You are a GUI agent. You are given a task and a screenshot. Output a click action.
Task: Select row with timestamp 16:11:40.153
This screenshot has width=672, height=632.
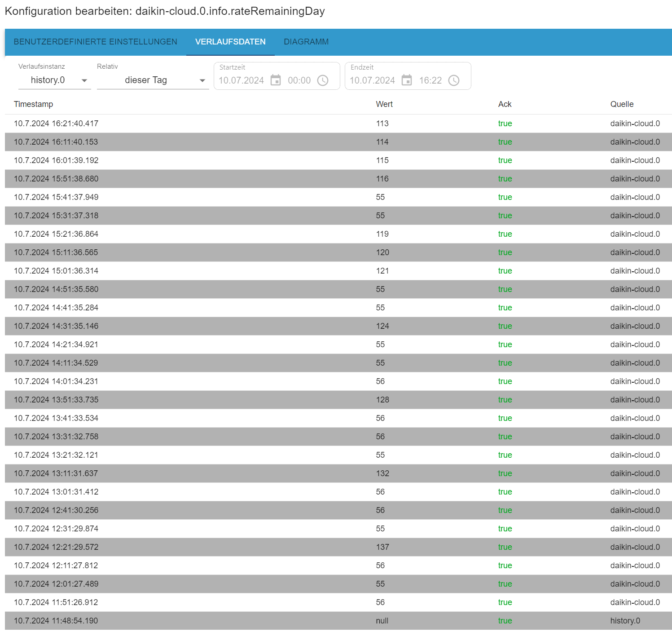point(338,142)
